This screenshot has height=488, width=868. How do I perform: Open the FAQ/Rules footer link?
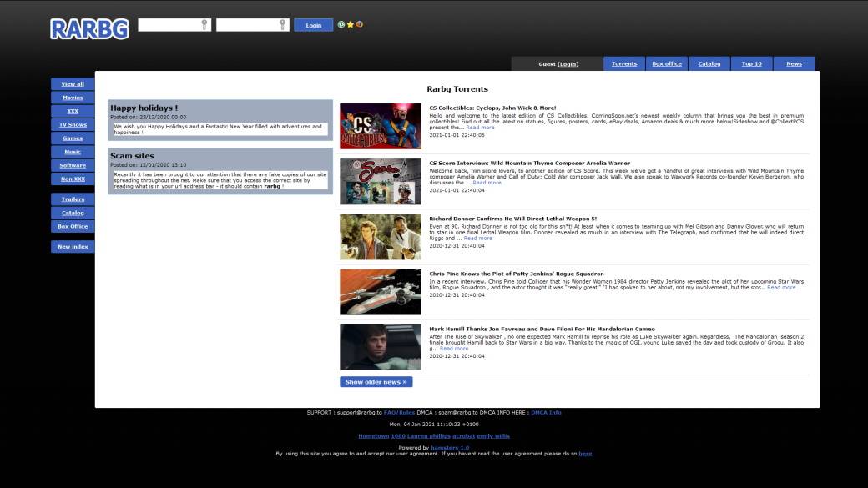[x=399, y=412]
